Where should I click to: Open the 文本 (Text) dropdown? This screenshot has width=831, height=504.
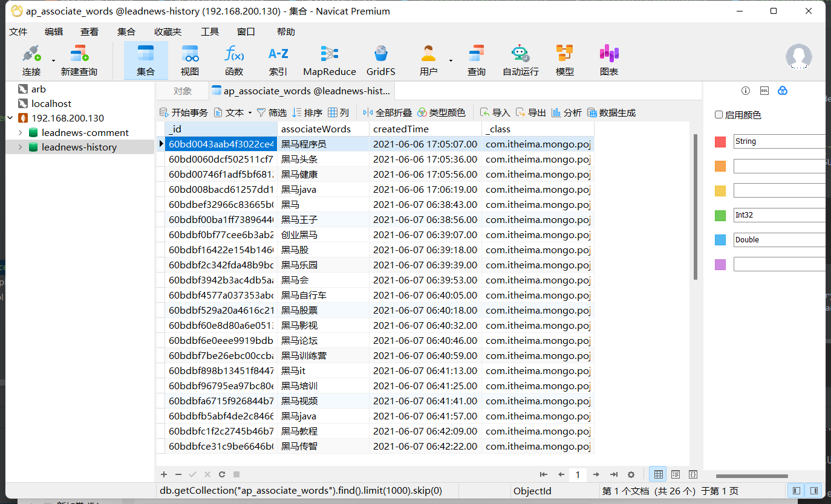tap(233, 112)
